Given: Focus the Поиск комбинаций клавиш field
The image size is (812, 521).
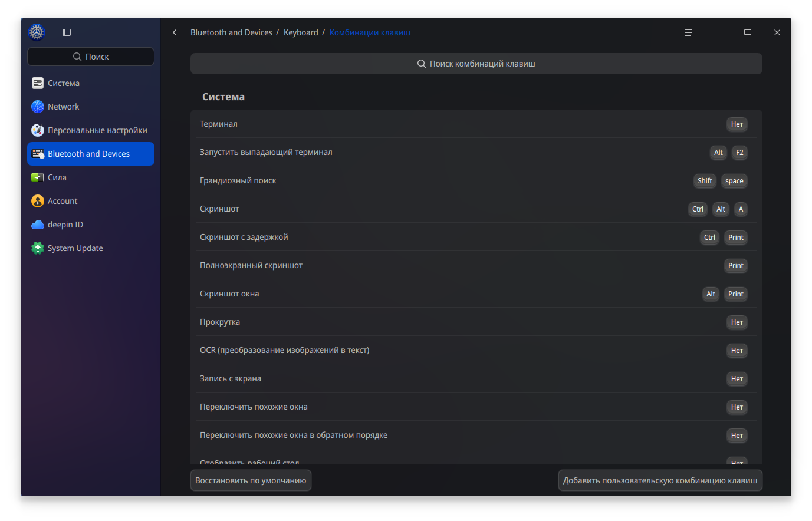Looking at the screenshot, I should pos(476,64).
